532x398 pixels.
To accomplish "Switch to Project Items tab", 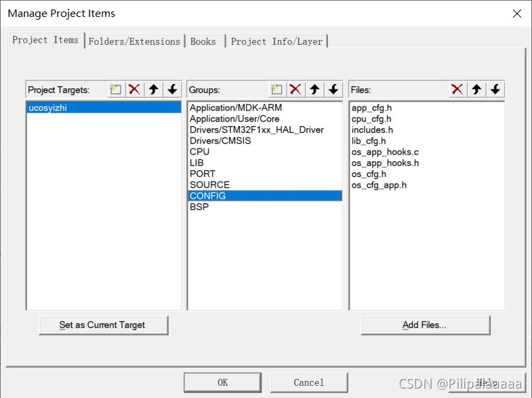I will point(45,41).
